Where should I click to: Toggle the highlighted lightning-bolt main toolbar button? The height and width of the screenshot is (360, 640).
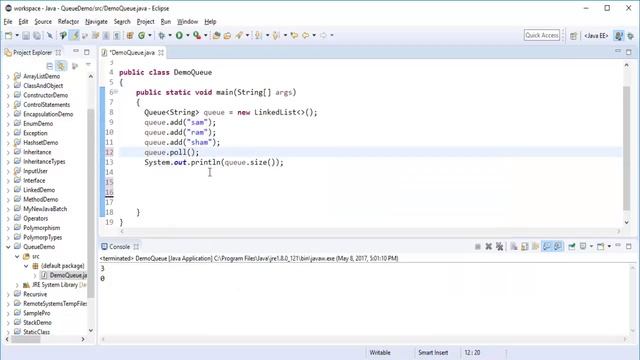pos(75,36)
